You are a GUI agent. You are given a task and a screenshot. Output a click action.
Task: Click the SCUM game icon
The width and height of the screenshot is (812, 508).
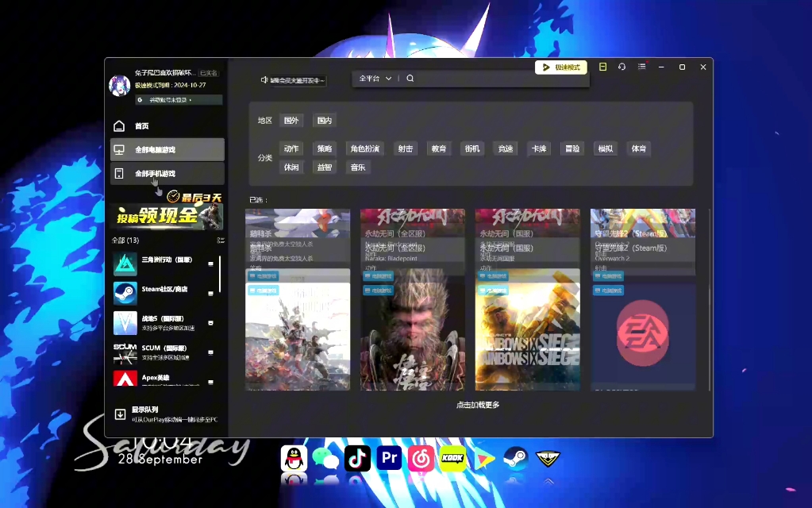click(125, 352)
